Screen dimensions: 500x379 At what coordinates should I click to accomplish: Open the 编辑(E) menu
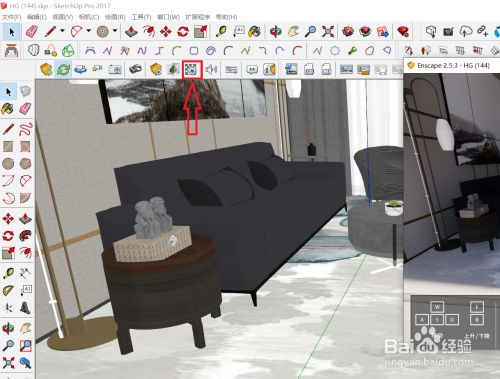[37, 17]
